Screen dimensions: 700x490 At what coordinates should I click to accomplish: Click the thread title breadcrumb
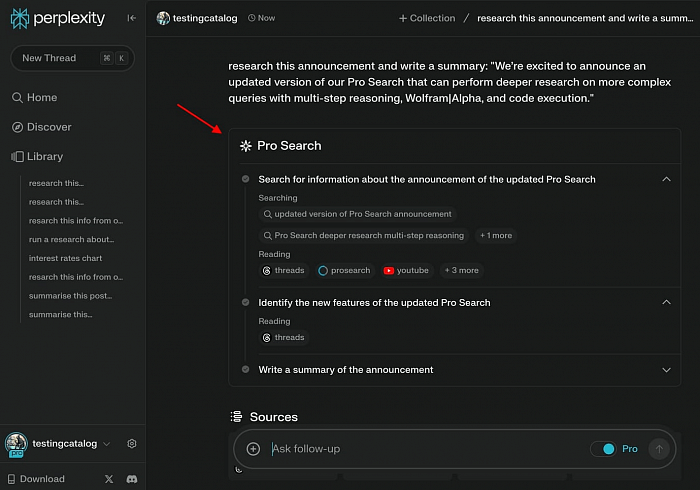coord(585,18)
